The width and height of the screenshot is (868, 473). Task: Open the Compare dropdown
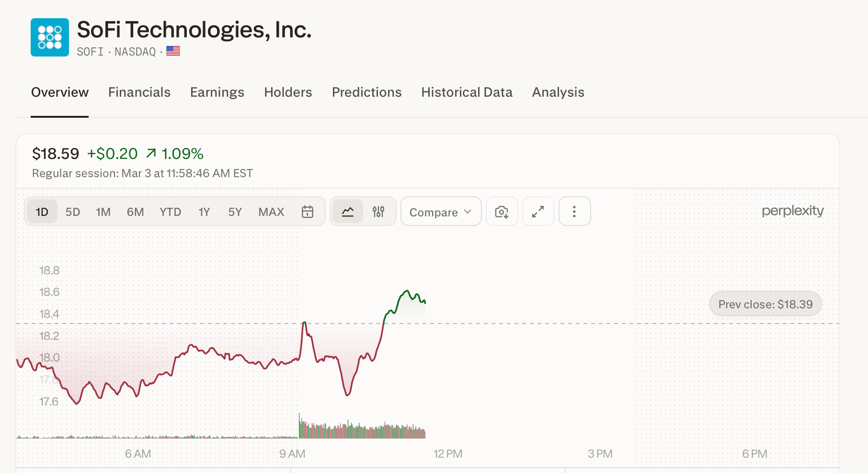tap(440, 211)
